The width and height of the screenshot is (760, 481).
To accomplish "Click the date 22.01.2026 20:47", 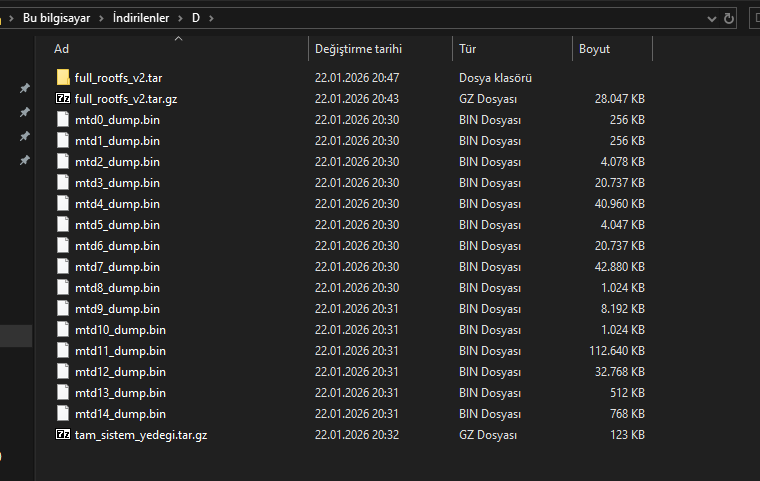I will click(357, 78).
